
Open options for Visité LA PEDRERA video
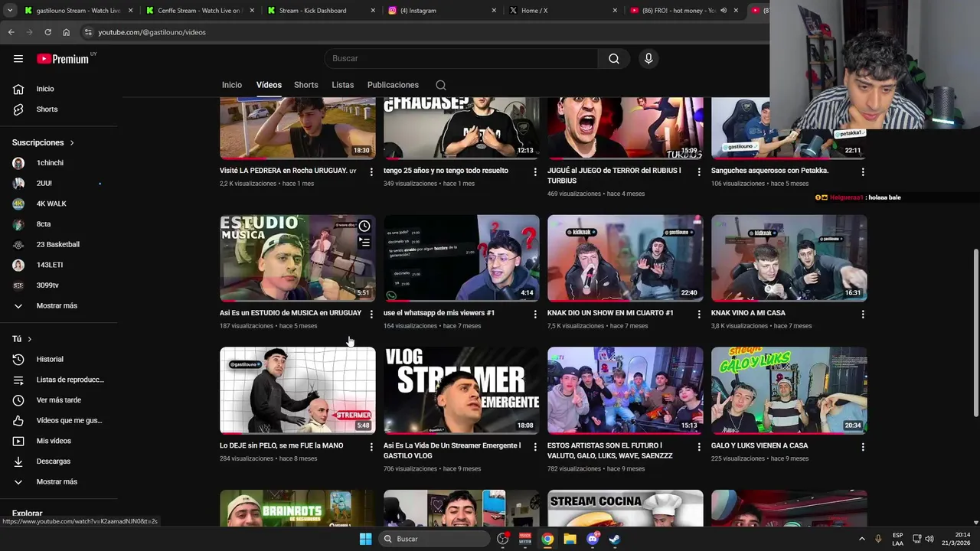(x=371, y=172)
